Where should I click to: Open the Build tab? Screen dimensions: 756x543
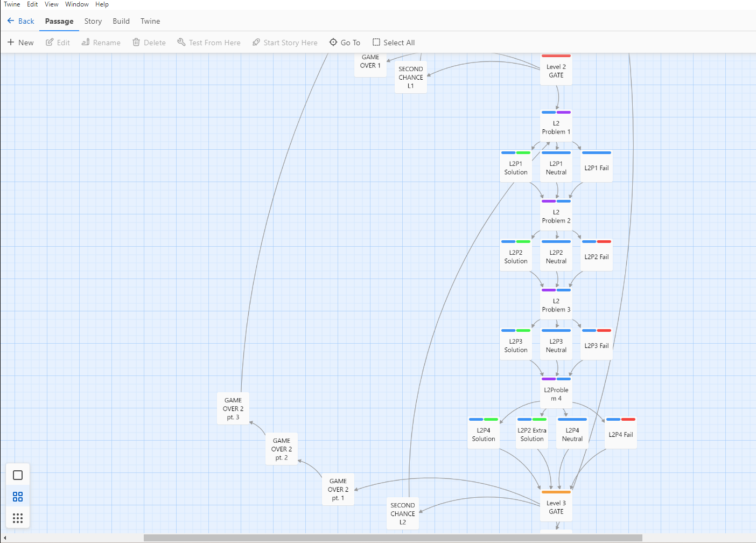(x=121, y=21)
